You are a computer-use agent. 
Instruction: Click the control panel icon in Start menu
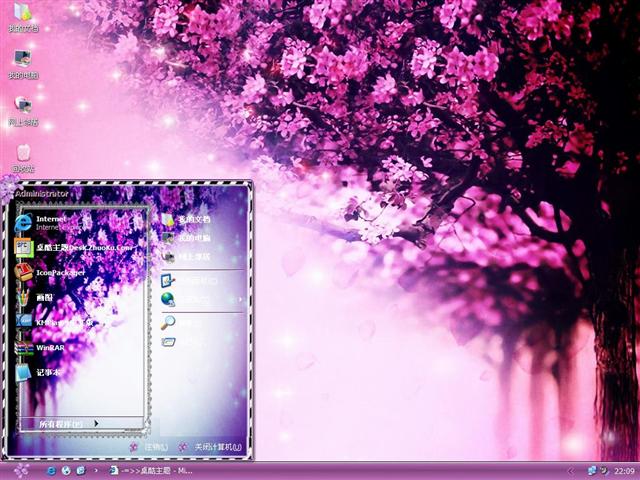[x=168, y=281]
